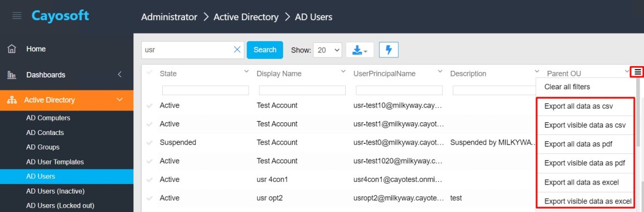Click the Active Directory hierarchy icon
Screen dimensions: 644x212
coord(12,100)
